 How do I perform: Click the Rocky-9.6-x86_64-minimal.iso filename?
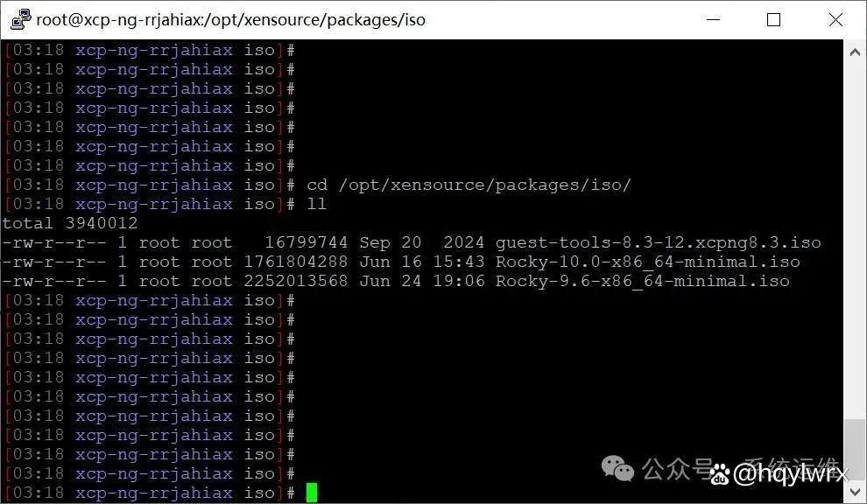click(x=643, y=281)
